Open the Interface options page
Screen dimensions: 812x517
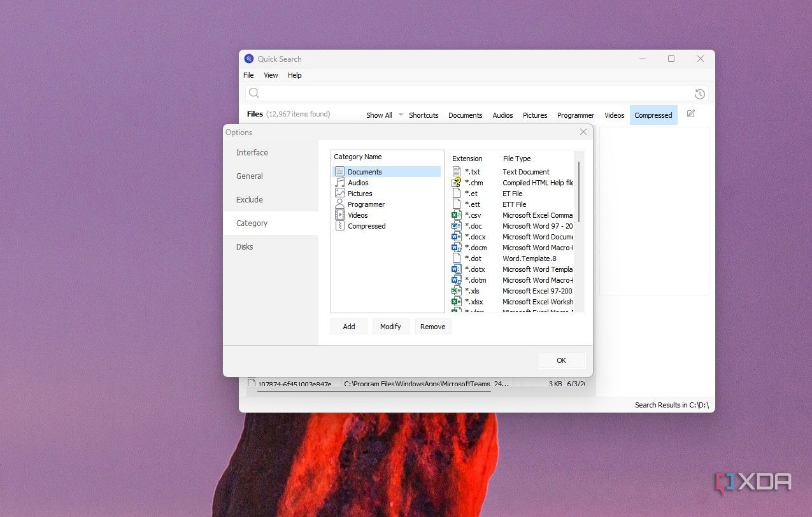(271, 153)
